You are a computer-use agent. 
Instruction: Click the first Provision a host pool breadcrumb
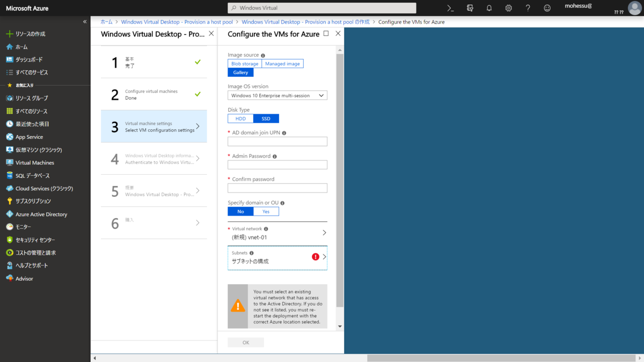[177, 22]
